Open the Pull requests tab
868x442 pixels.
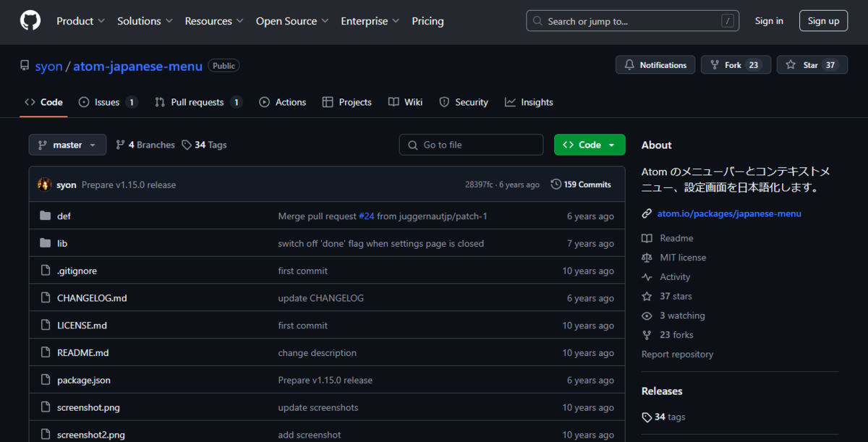point(198,102)
